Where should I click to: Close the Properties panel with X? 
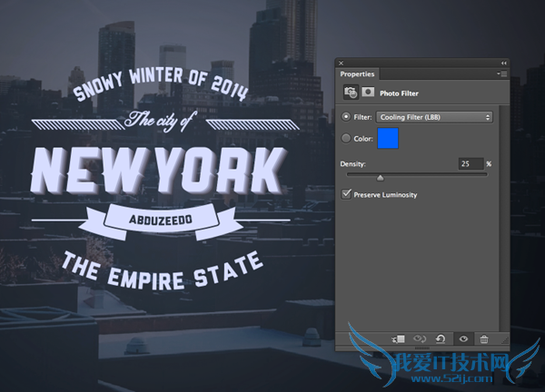[x=342, y=63]
